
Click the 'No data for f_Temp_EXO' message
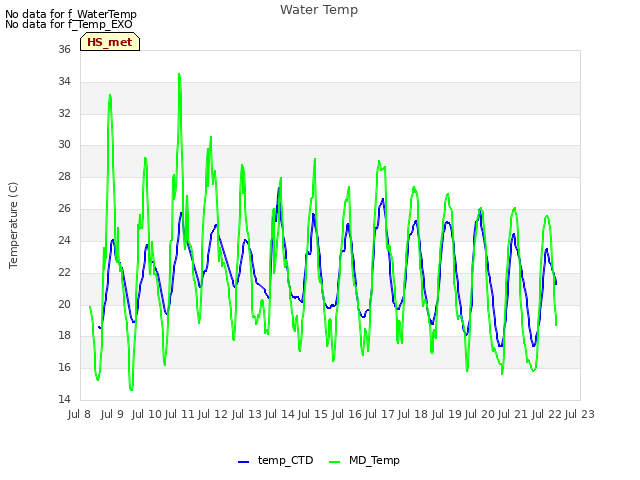[69, 24]
